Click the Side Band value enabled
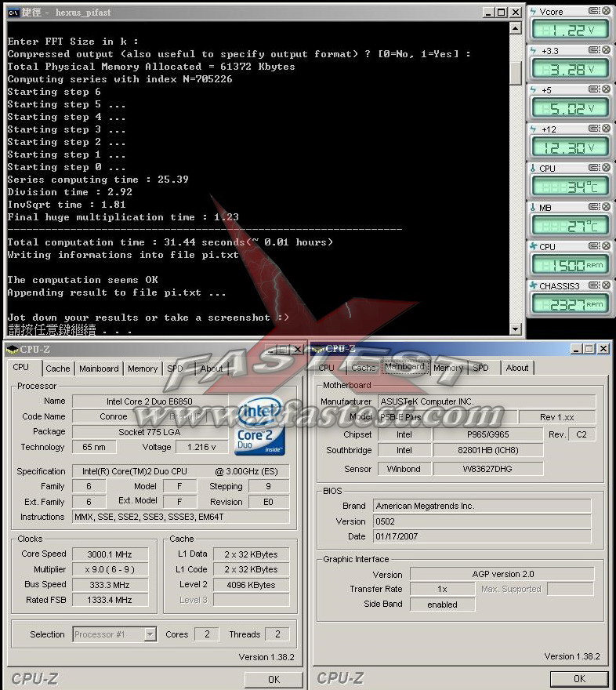This screenshot has width=616, height=690. click(x=442, y=605)
